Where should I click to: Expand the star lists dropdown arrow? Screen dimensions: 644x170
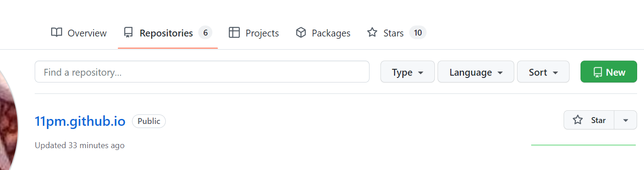pyautogui.click(x=626, y=120)
